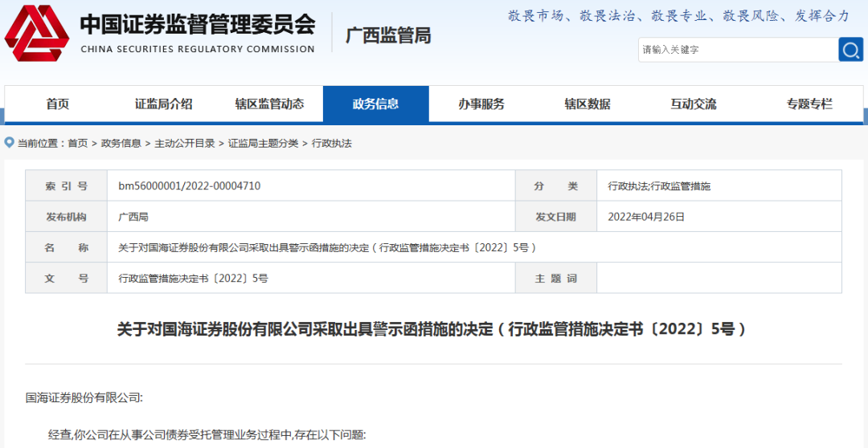Click the document name value in the 名称 row

327,248
